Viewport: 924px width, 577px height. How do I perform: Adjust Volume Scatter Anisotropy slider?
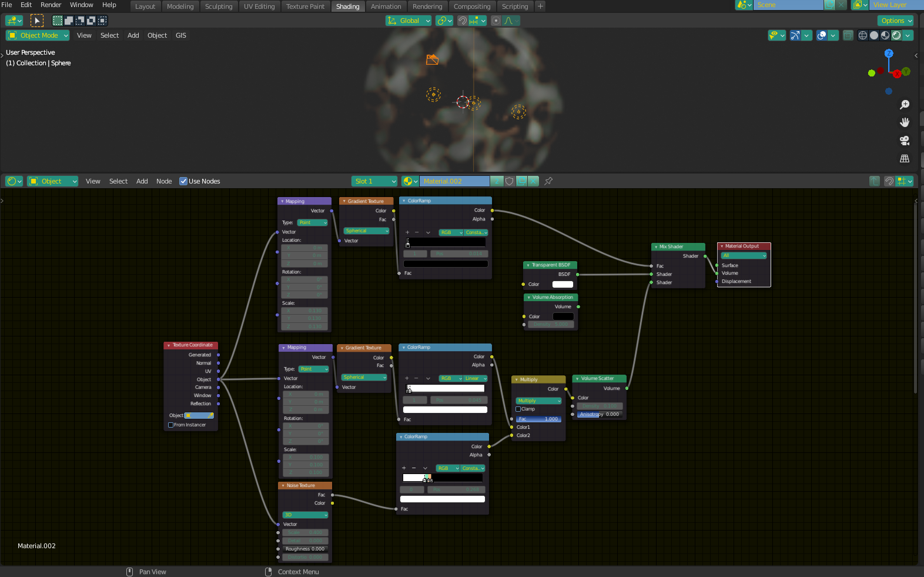click(598, 414)
